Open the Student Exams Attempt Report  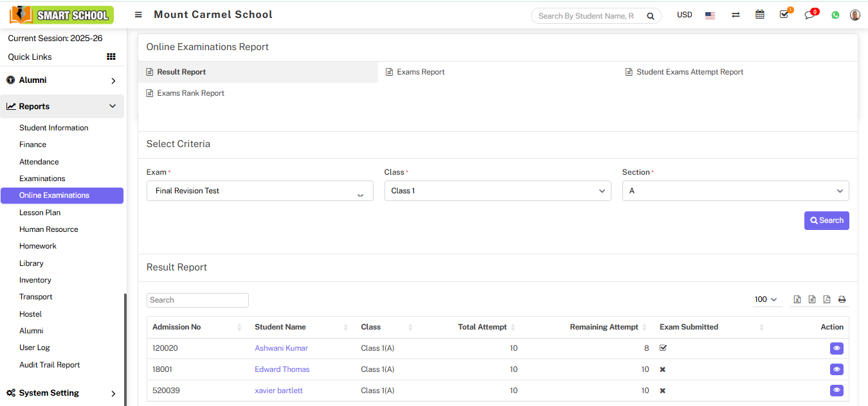click(x=690, y=71)
